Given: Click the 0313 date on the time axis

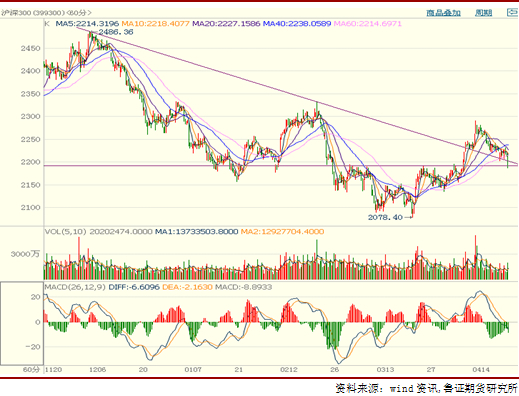Looking at the screenshot, I should click(x=385, y=370).
